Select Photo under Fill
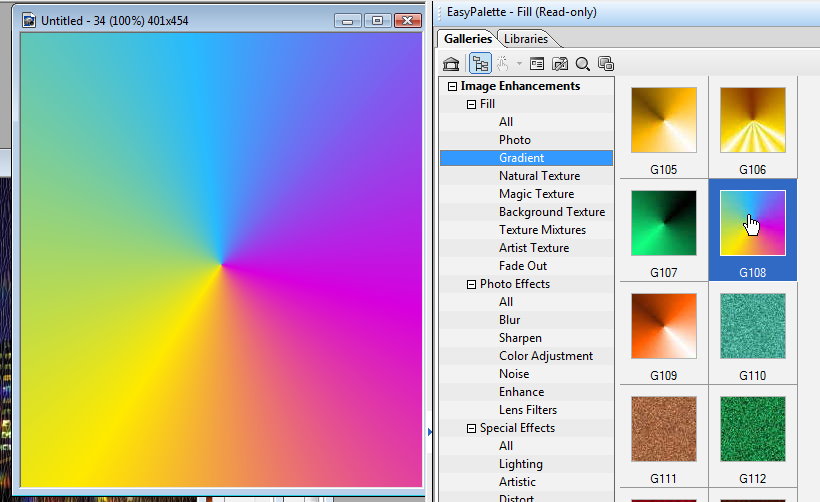This screenshot has width=820, height=502. point(515,140)
